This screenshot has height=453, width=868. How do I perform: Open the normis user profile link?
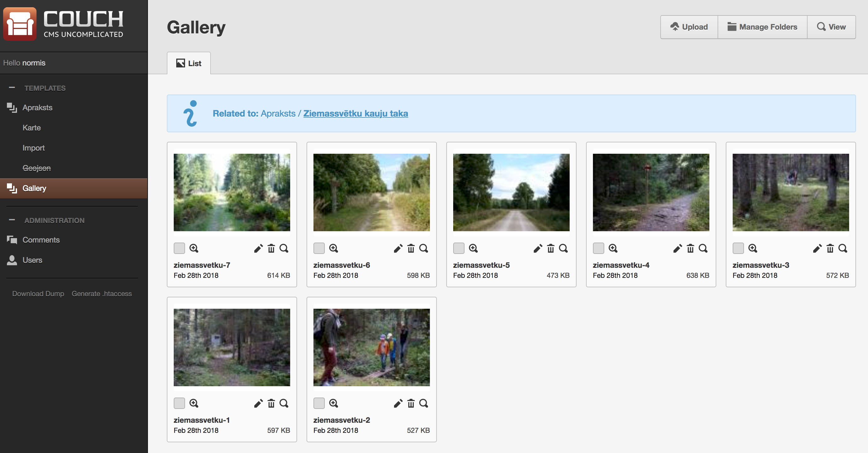tap(34, 63)
